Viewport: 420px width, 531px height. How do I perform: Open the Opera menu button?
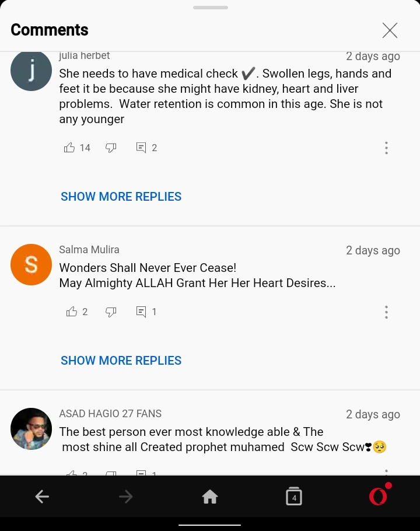tap(379, 495)
